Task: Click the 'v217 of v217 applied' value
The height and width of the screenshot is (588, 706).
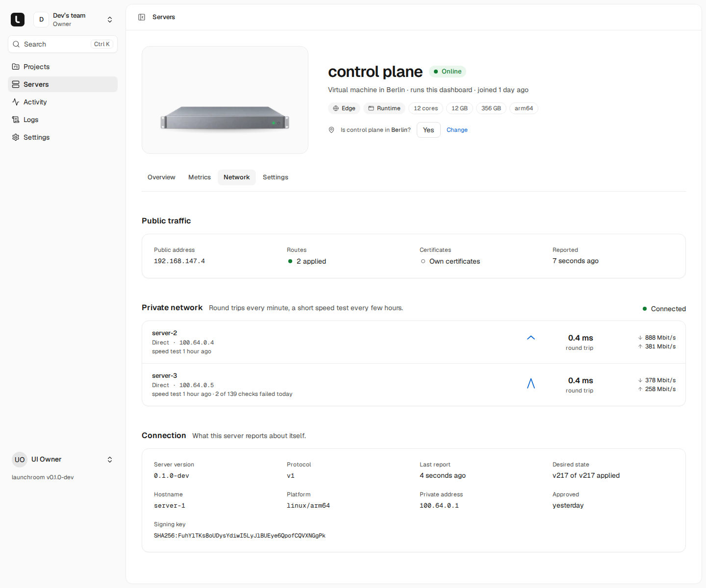Action: coord(586,475)
